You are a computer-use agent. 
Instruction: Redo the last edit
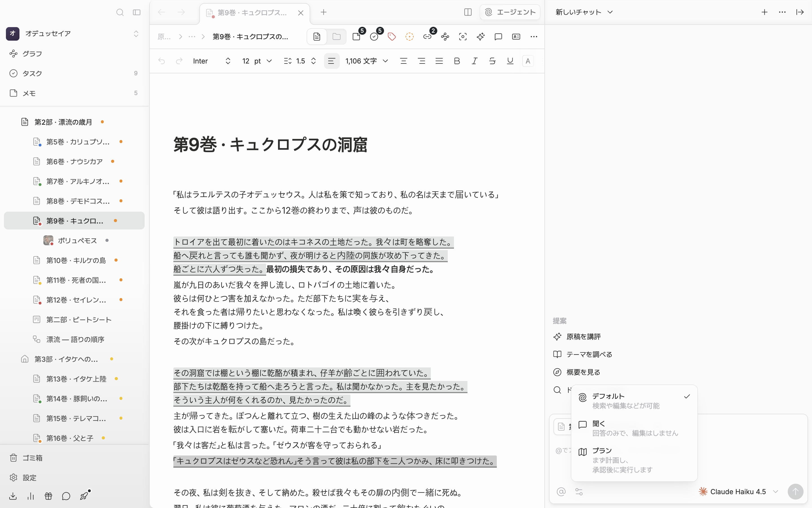click(179, 61)
